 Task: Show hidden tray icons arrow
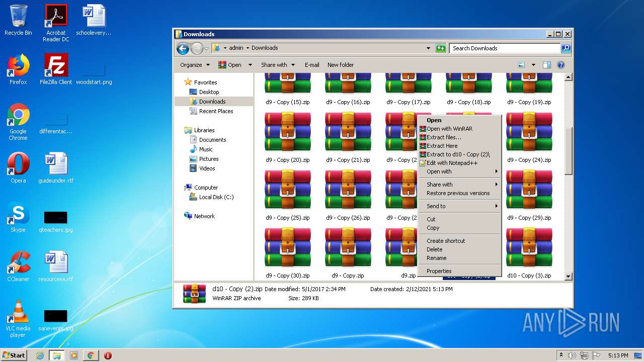(x=561, y=355)
